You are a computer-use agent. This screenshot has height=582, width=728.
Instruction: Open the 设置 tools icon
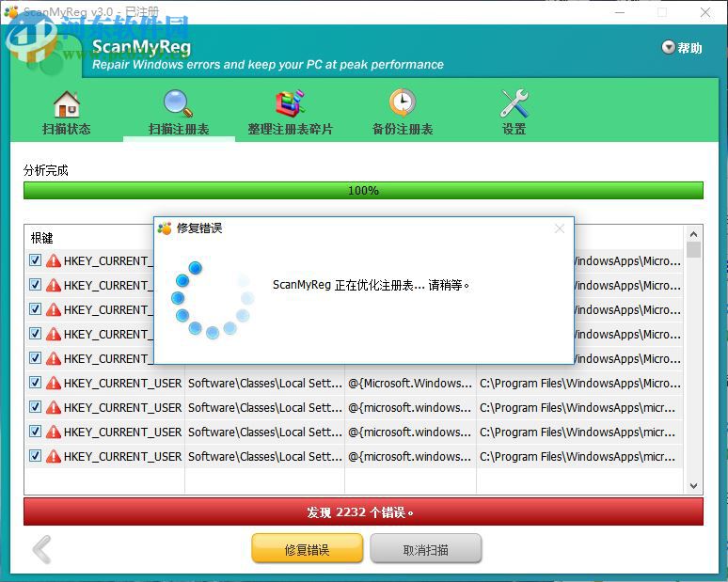[514, 103]
